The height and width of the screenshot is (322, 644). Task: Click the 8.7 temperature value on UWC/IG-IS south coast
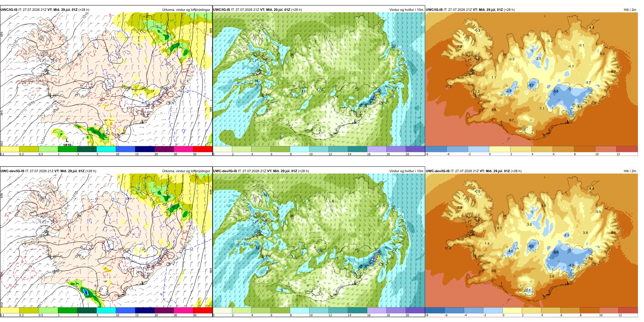511,120
